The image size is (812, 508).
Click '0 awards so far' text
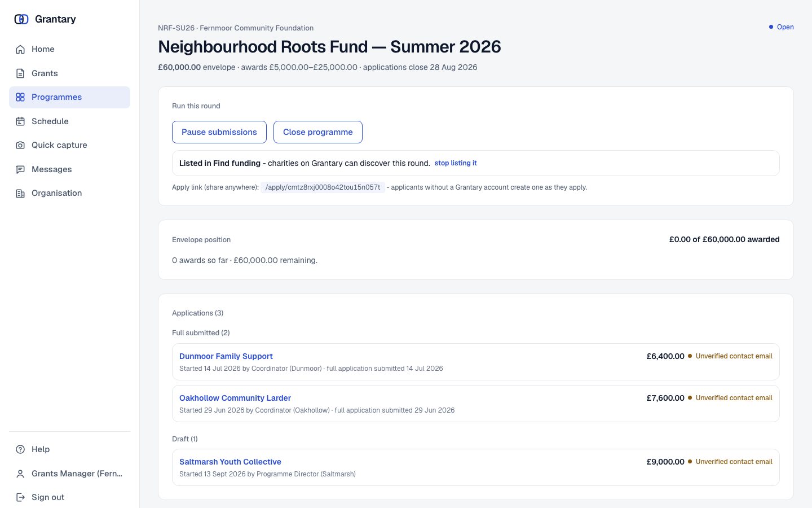pos(200,260)
